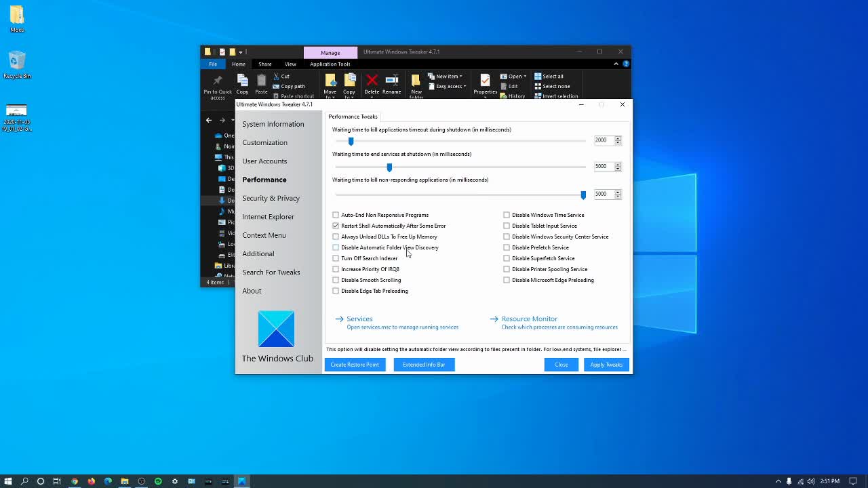The image size is (868, 488).
Task: Open recent locations dropdown in File Explorer
Action: [x=233, y=120]
